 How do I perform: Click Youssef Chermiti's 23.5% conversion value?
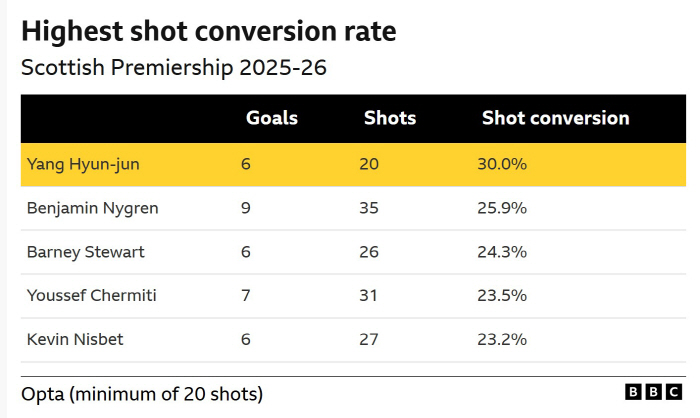[502, 296]
